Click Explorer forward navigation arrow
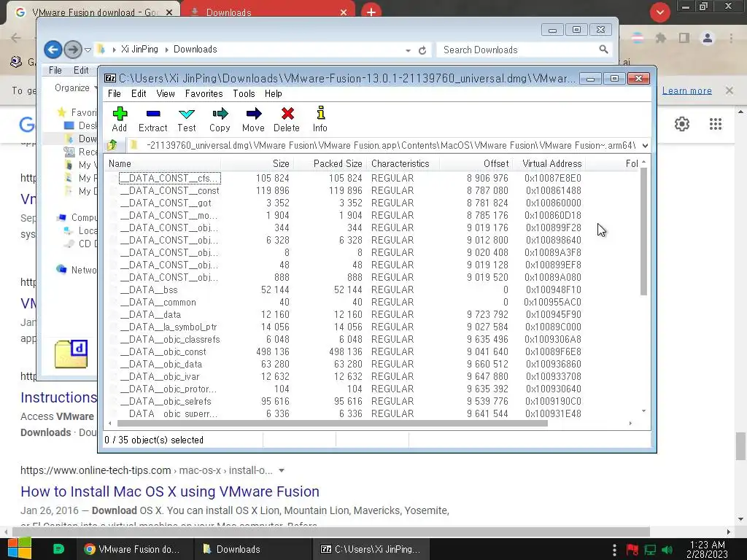 pos(72,49)
